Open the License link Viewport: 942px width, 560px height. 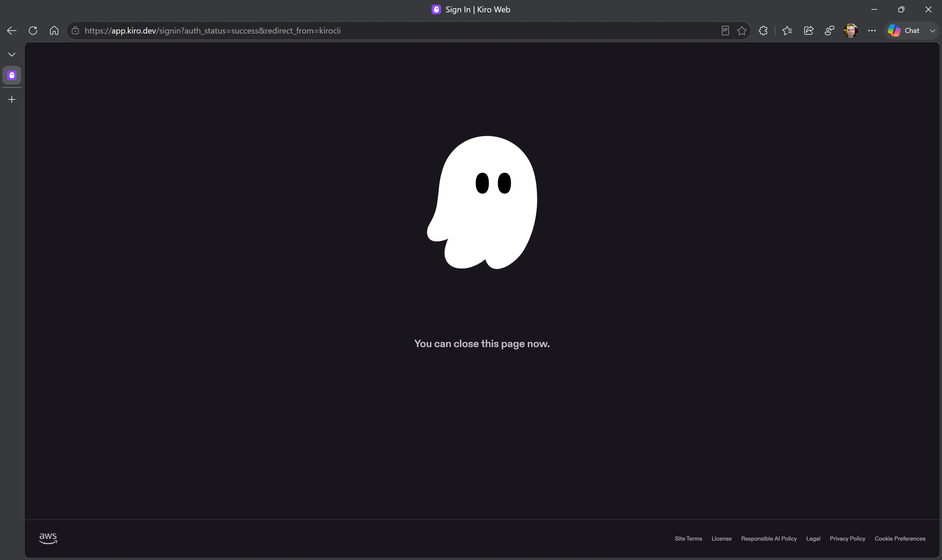(x=722, y=539)
